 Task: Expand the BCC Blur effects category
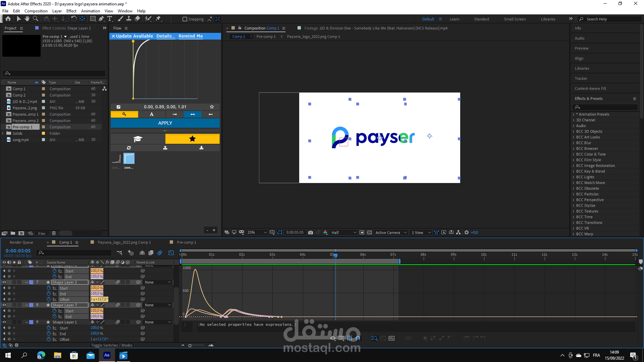(x=574, y=143)
